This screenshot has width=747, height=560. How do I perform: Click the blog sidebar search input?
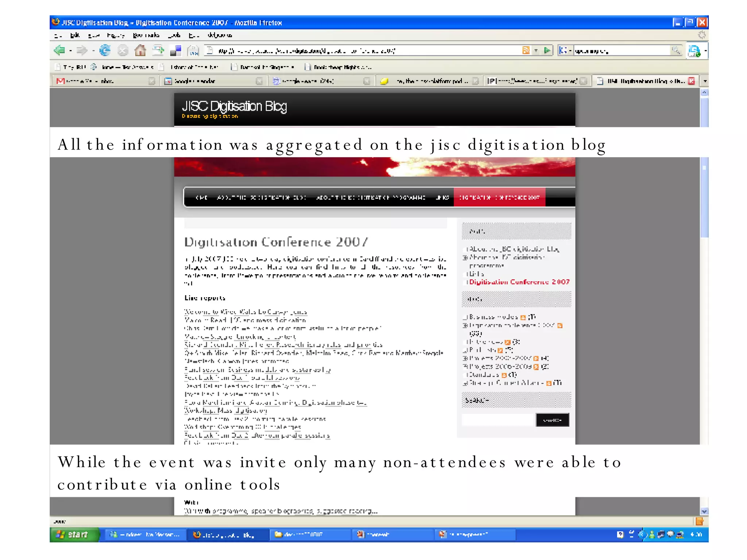(498, 420)
